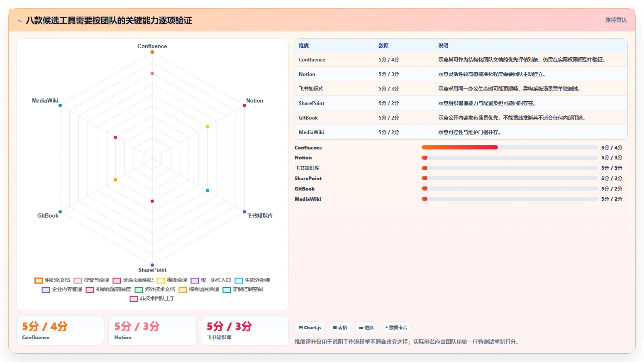Click the MediaWiki axis label on the radar

(45, 100)
